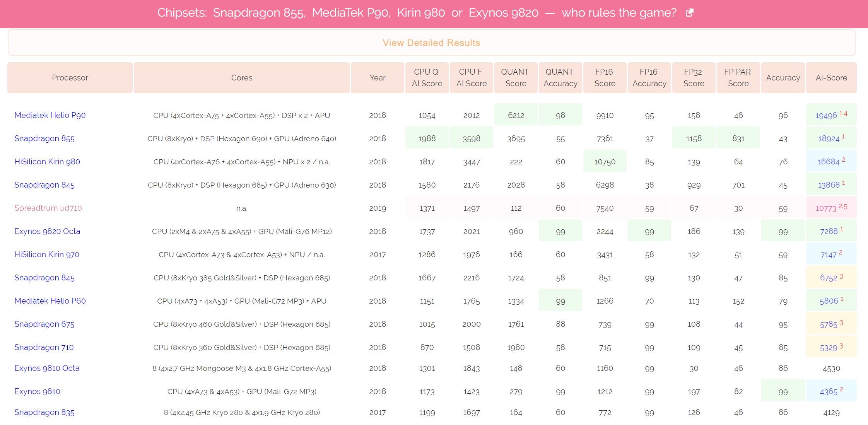This screenshot has height=425, width=868.
Task: Select FP PAR Score 831 cell
Action: pos(738,138)
